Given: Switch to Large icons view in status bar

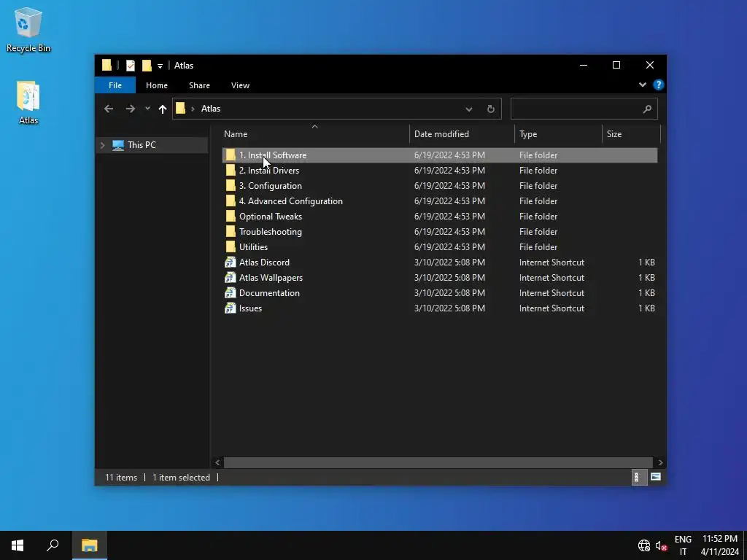Looking at the screenshot, I should pos(656,477).
